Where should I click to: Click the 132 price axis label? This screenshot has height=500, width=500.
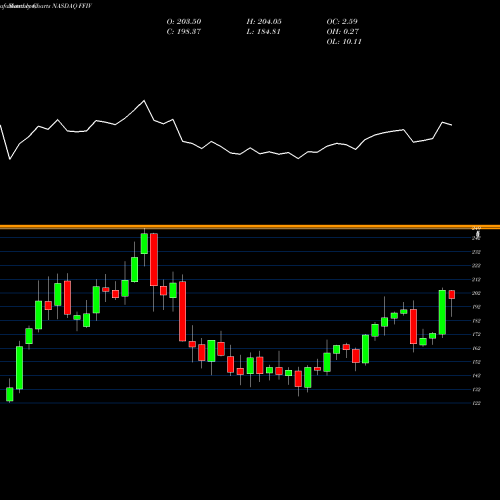click(476, 390)
